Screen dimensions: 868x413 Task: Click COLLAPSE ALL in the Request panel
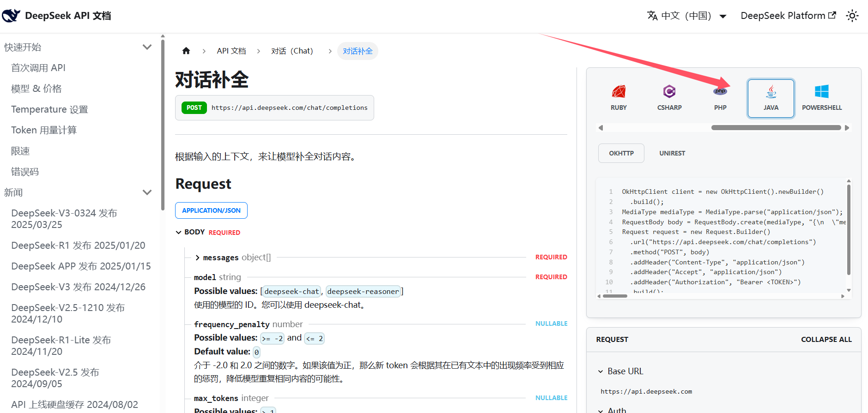click(x=826, y=340)
